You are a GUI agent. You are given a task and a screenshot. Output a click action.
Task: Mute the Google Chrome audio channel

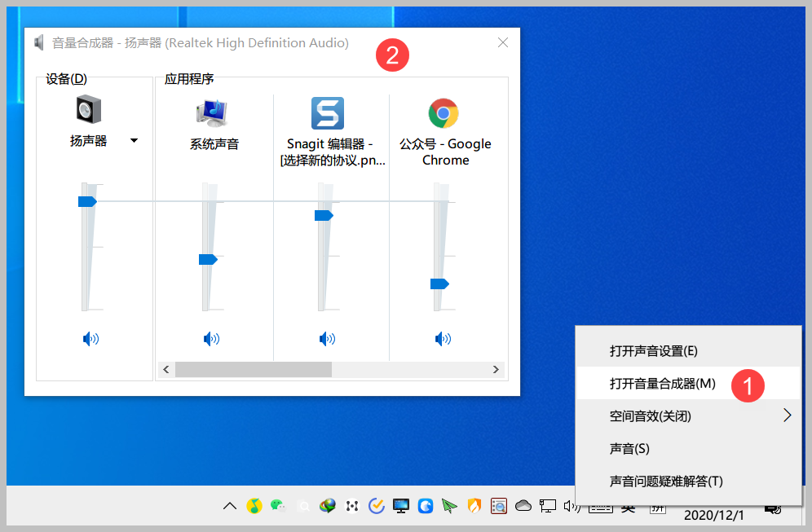tap(443, 339)
